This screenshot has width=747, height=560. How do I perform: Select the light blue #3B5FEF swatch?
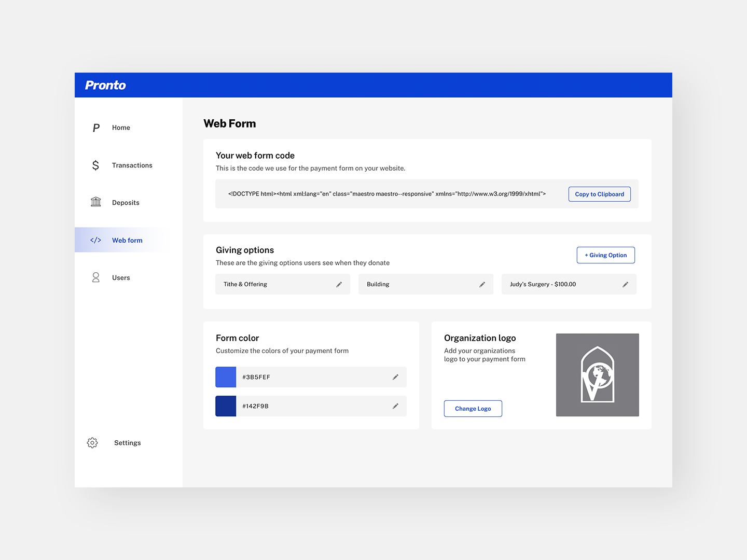226,377
